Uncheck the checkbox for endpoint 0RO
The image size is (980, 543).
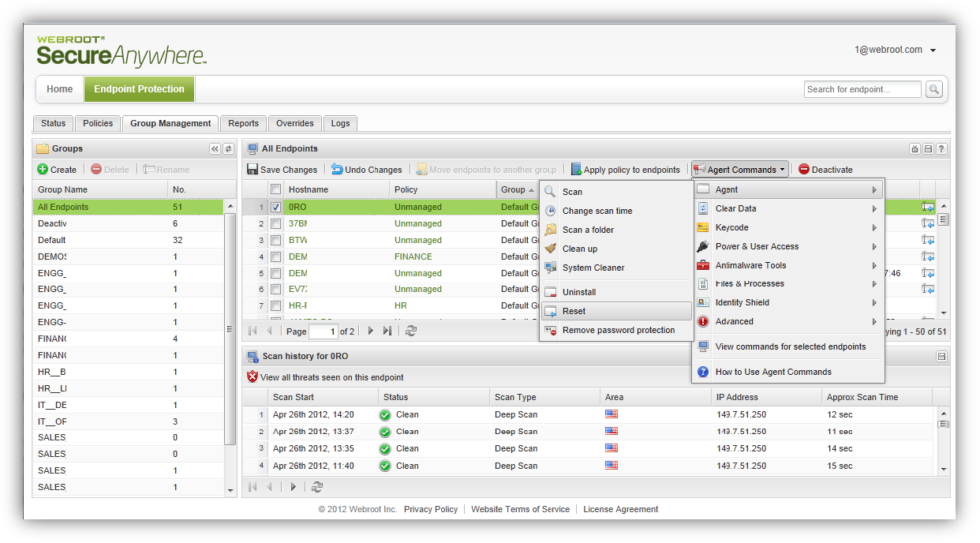tap(275, 207)
